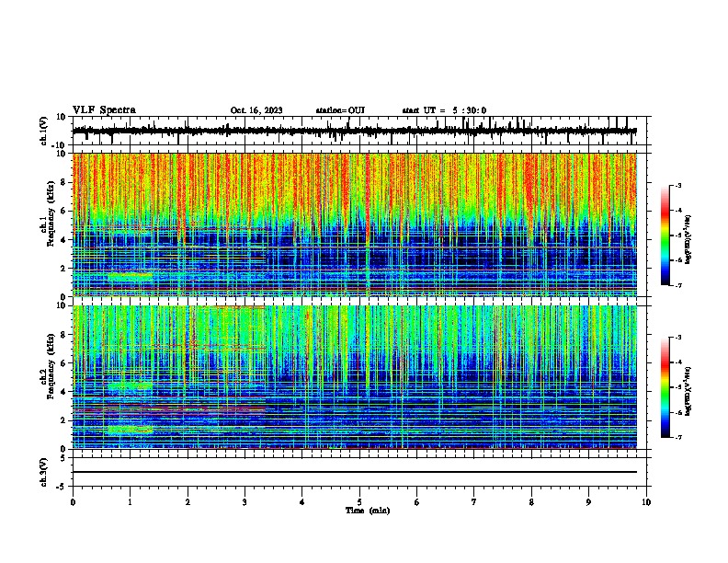Screen dimensions: 728x563
Task: Click the 'Time (min)' axis label
Action: [368, 511]
